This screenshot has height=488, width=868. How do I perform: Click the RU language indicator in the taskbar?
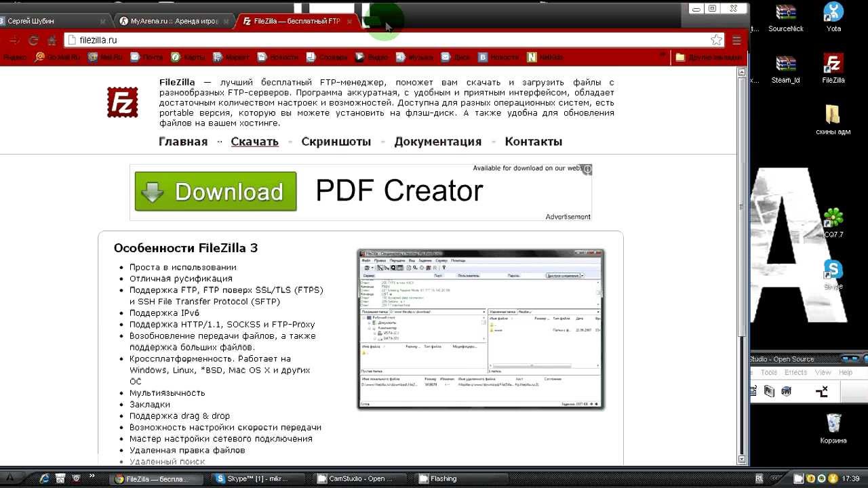tap(759, 479)
